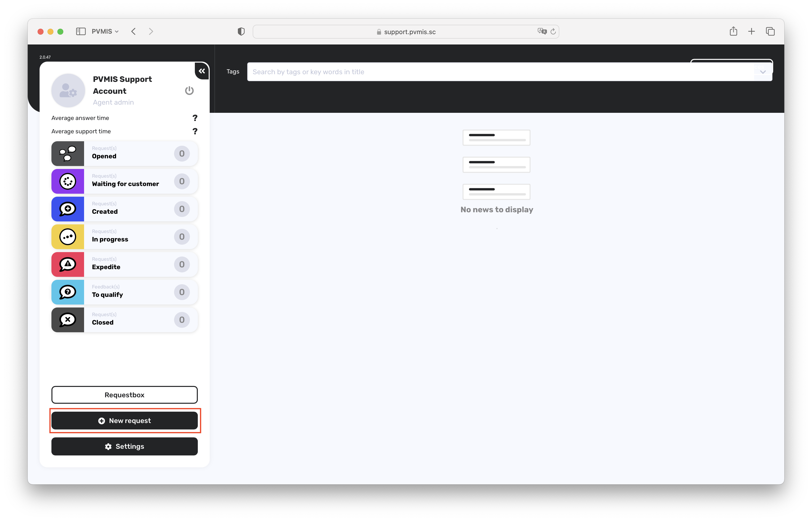Open the Settings button
Viewport: 812px width, 521px height.
[124, 446]
